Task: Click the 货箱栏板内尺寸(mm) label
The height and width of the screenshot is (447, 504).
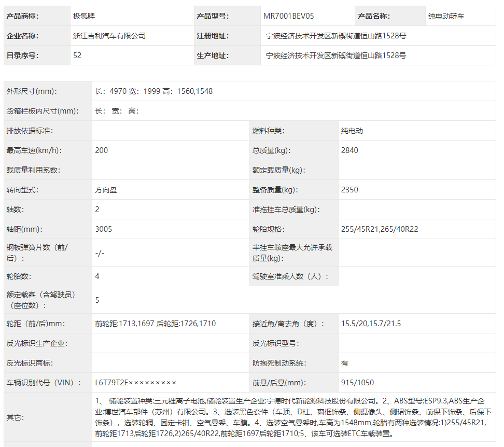Action: click(43, 111)
